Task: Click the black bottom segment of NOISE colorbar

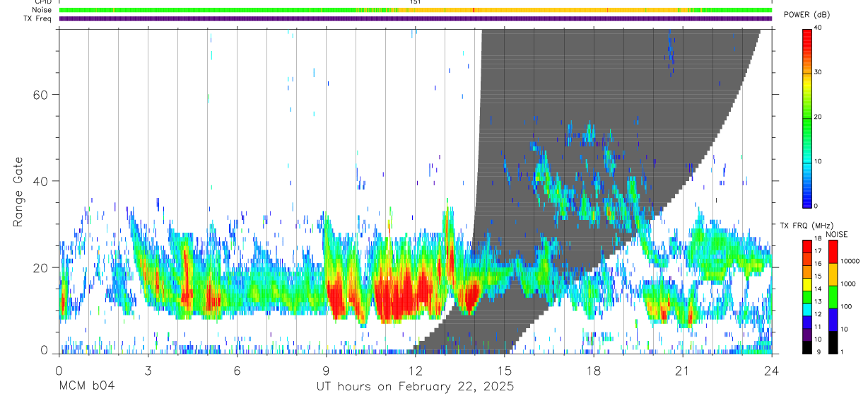Action: (x=832, y=342)
